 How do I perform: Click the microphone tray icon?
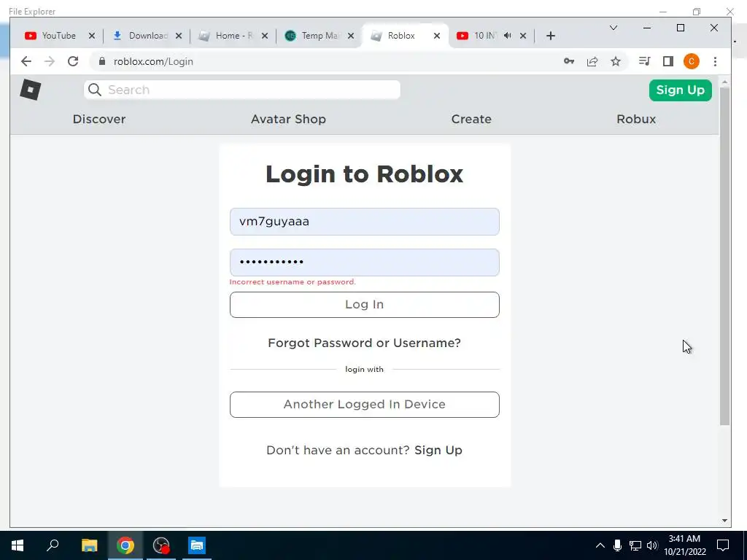[617, 545]
